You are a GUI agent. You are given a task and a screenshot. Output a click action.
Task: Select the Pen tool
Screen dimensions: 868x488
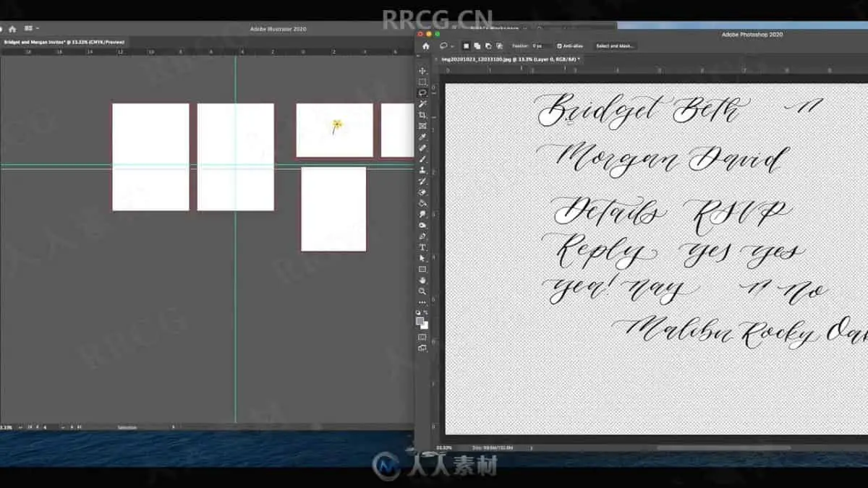click(x=422, y=236)
